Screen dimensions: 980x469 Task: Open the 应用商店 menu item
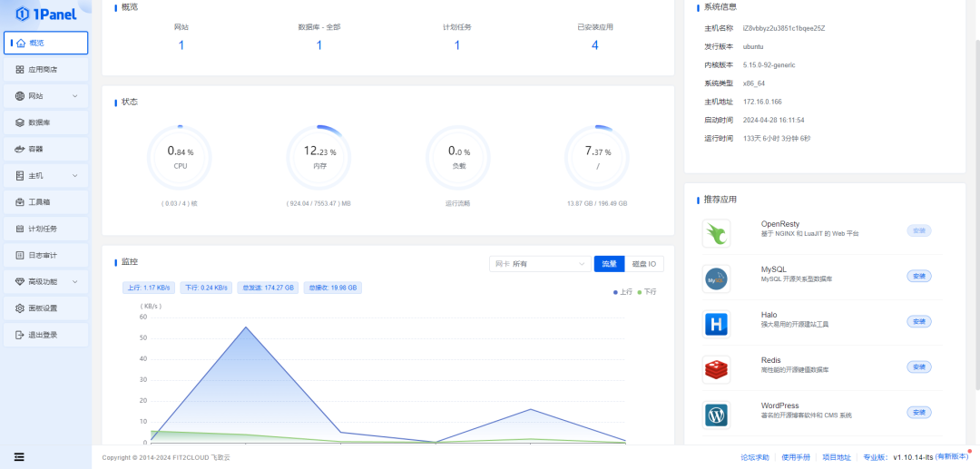pos(45,69)
